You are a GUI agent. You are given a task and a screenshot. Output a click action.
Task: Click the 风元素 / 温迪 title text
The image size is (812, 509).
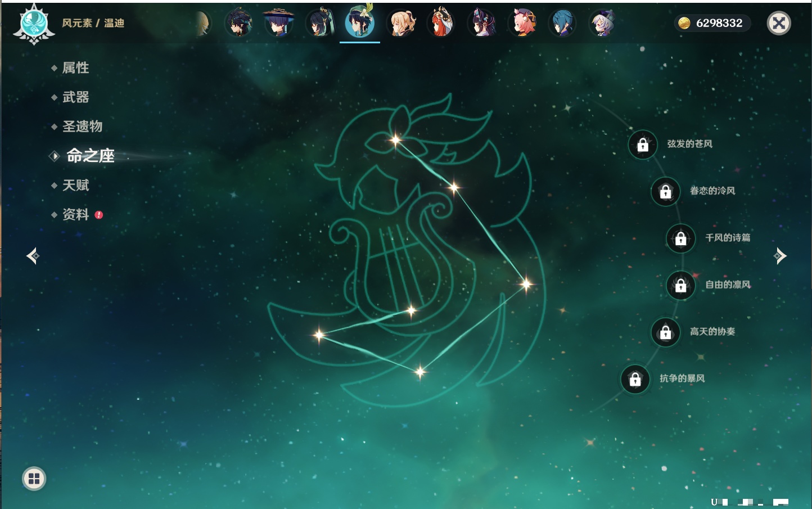93,23
